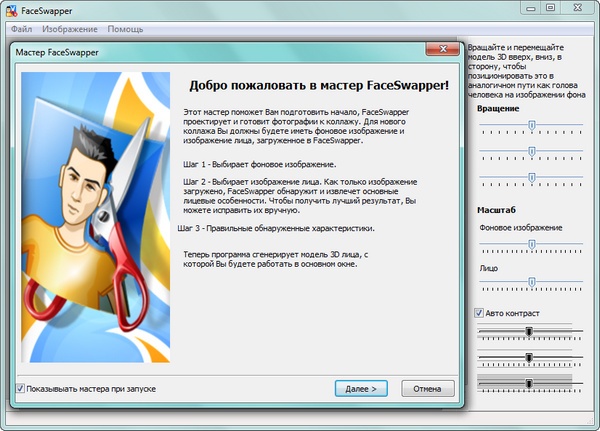Click the first Вращение slider
600x431 pixels.
coord(531,125)
